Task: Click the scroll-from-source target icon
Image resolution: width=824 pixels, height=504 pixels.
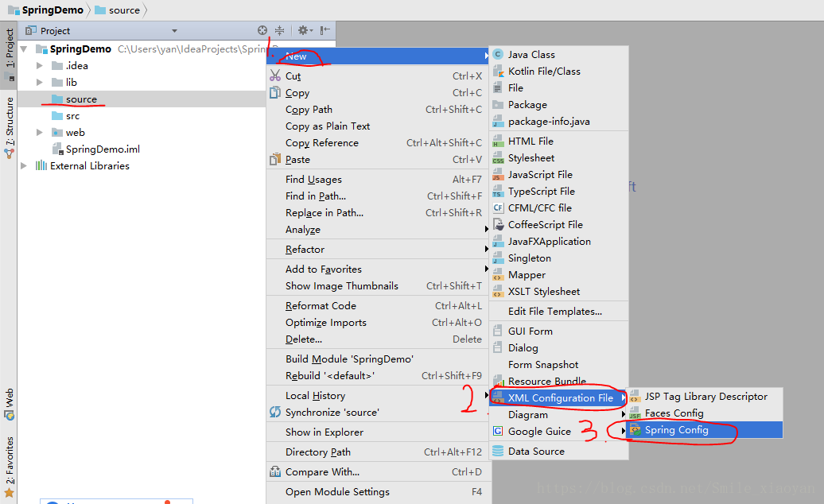Action: (x=262, y=30)
